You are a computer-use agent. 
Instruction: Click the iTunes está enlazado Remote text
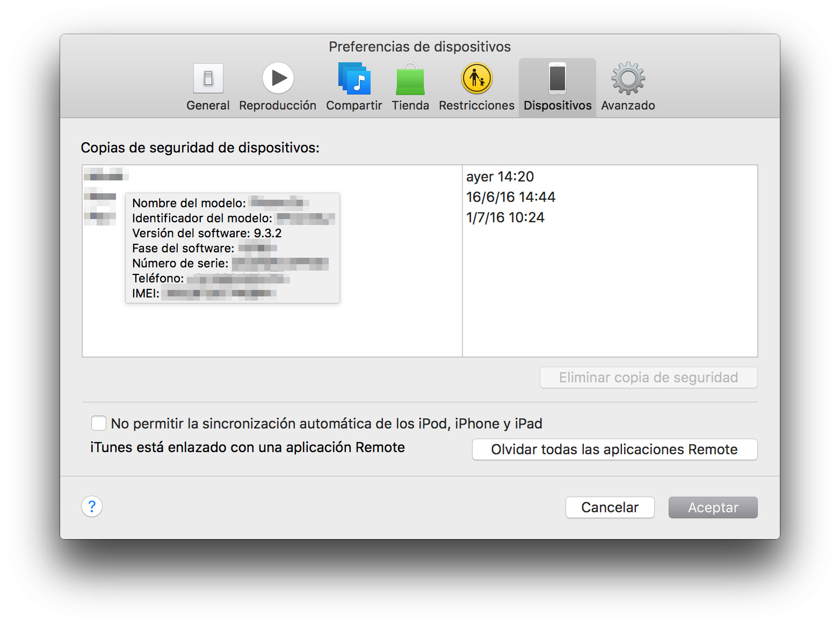248,447
